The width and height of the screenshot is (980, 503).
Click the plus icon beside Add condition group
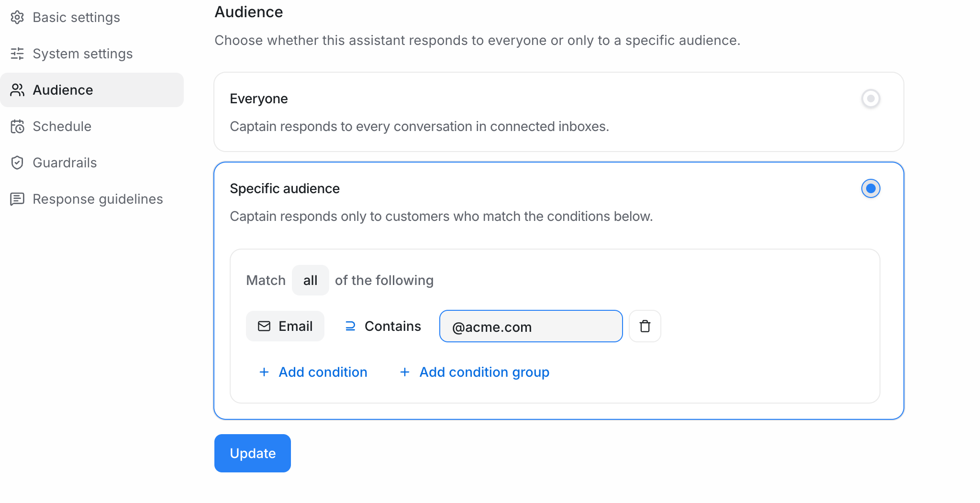405,372
